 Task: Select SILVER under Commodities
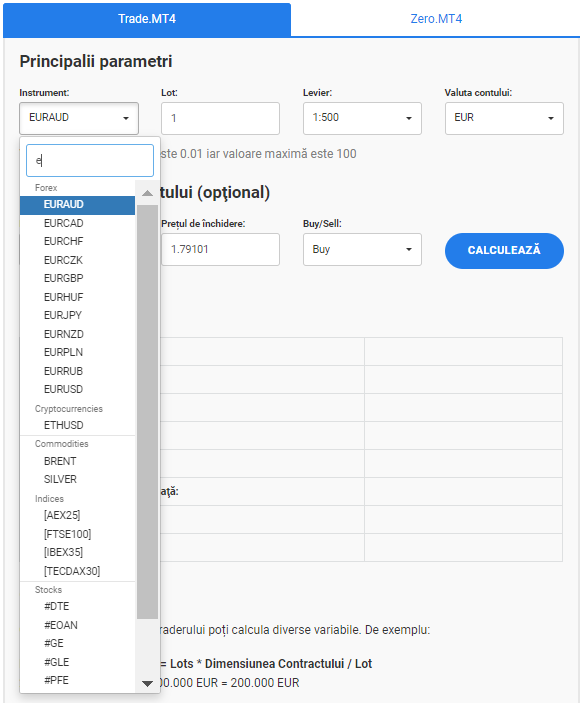coord(78,479)
